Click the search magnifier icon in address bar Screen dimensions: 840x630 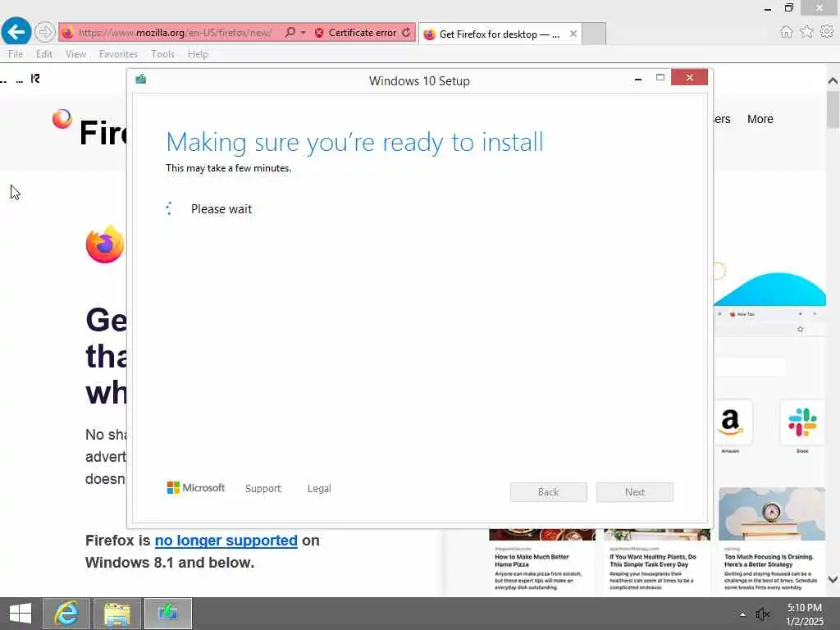[290, 33]
